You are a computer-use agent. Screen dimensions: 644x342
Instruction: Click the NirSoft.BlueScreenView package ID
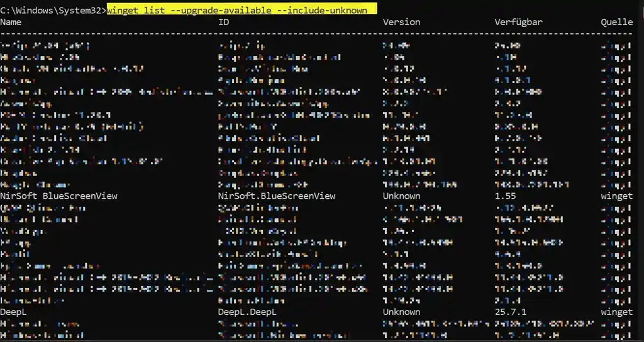pyautogui.click(x=277, y=196)
